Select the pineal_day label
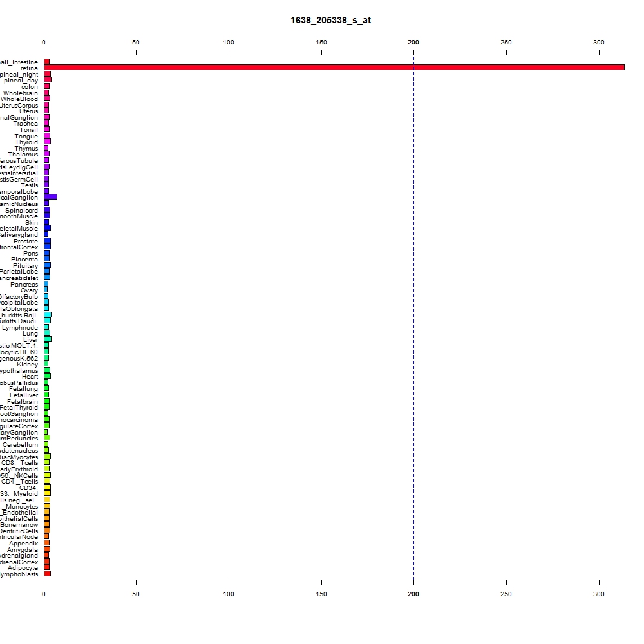 click(21, 80)
